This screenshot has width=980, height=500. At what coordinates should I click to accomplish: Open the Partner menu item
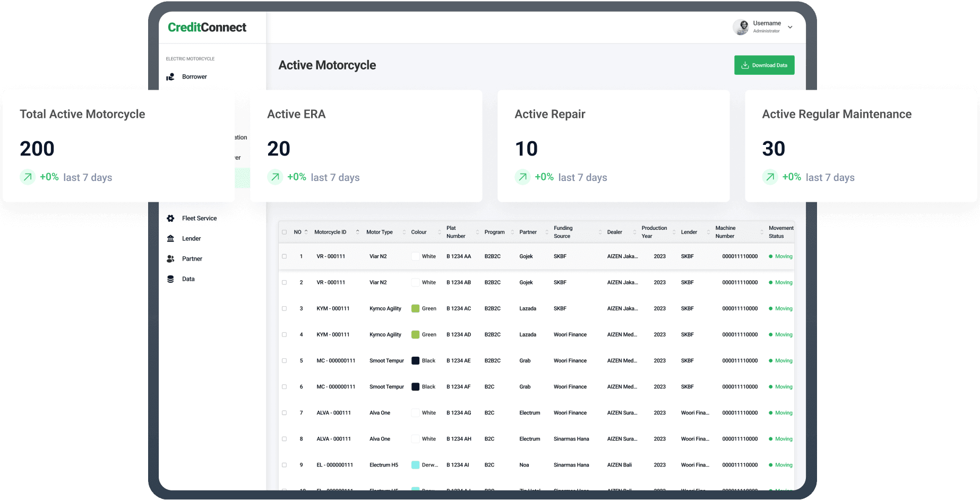[x=192, y=258]
